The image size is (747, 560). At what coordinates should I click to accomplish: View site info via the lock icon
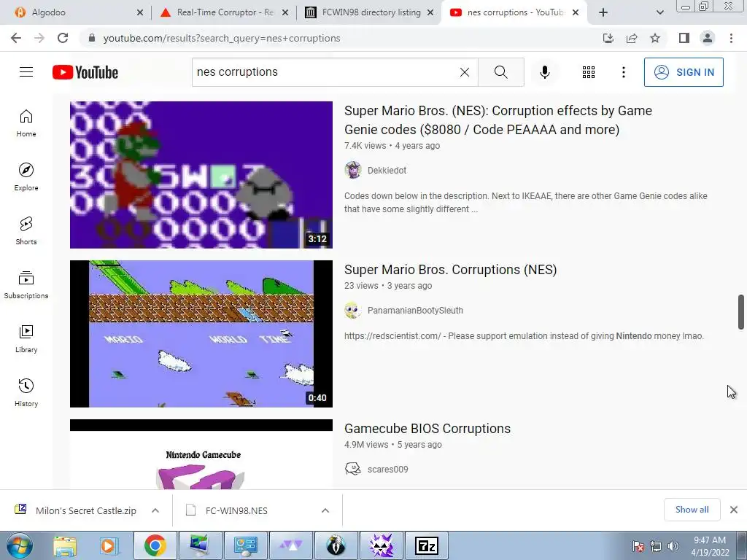[x=93, y=38]
